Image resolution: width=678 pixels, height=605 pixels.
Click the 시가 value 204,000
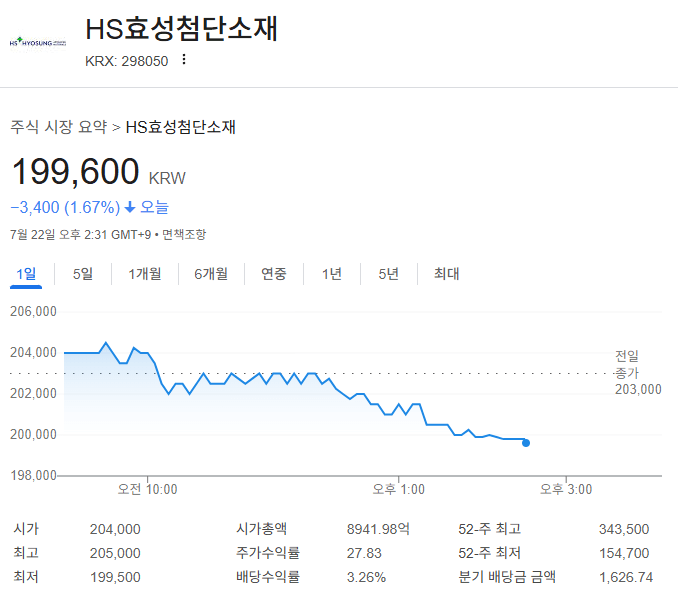point(115,529)
